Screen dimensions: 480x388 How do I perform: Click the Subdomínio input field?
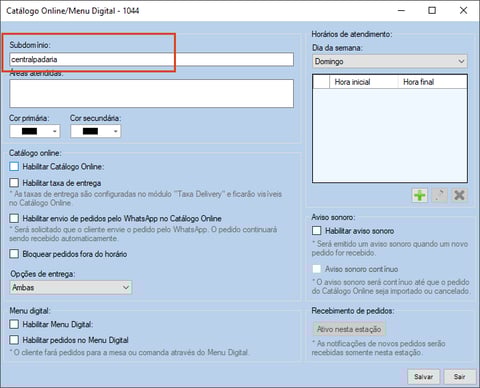pos(152,59)
